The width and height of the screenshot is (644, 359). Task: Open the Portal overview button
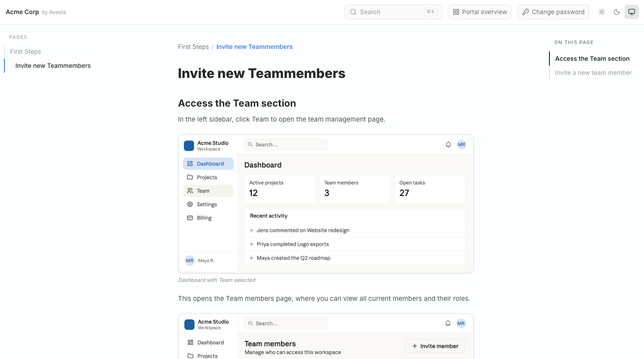coord(480,12)
